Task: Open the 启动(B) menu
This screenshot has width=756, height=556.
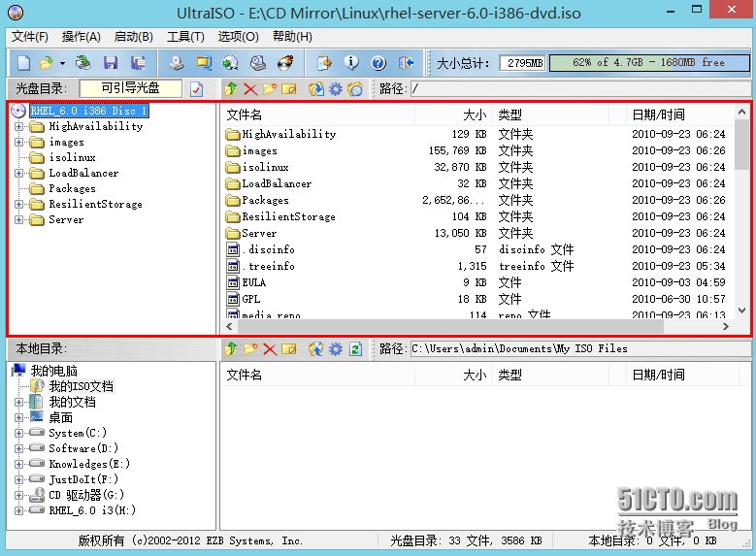Action: pos(134,37)
